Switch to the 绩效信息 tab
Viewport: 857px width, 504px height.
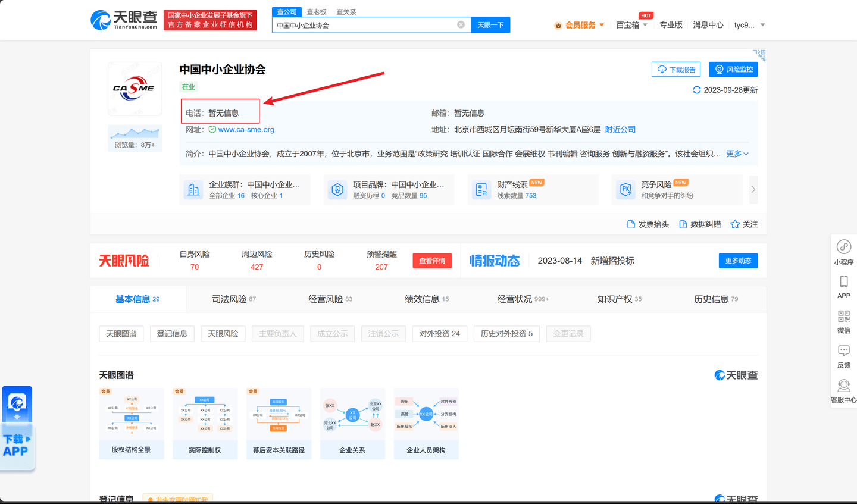pyautogui.click(x=427, y=299)
